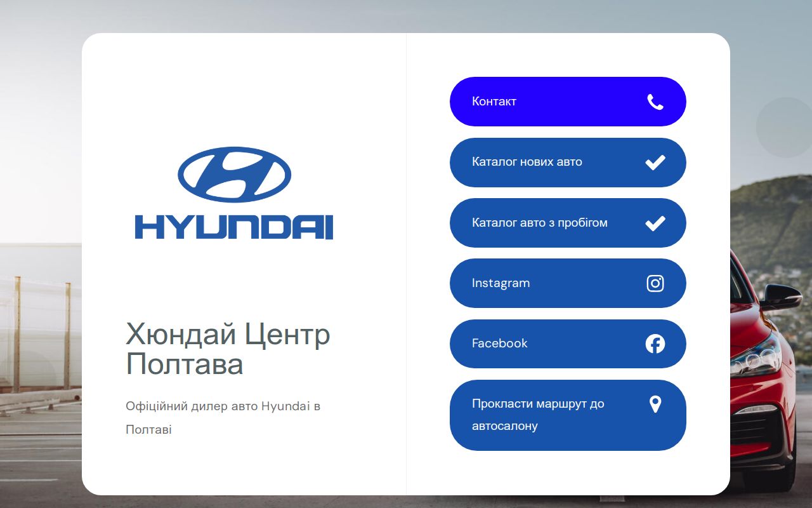Viewport: 812px width, 508px height.
Task: Click the checkmark icon on Каталог авто з пробігом
Action: click(x=655, y=223)
